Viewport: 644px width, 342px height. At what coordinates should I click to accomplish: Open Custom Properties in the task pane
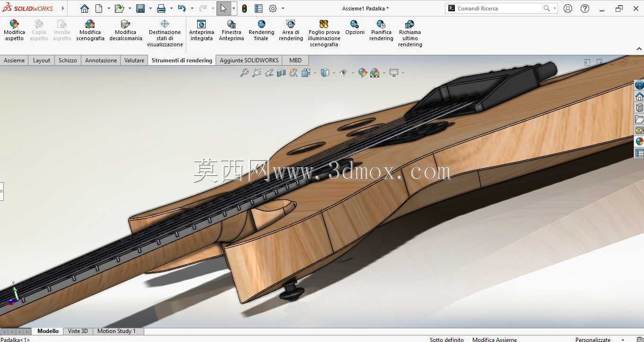click(x=639, y=153)
